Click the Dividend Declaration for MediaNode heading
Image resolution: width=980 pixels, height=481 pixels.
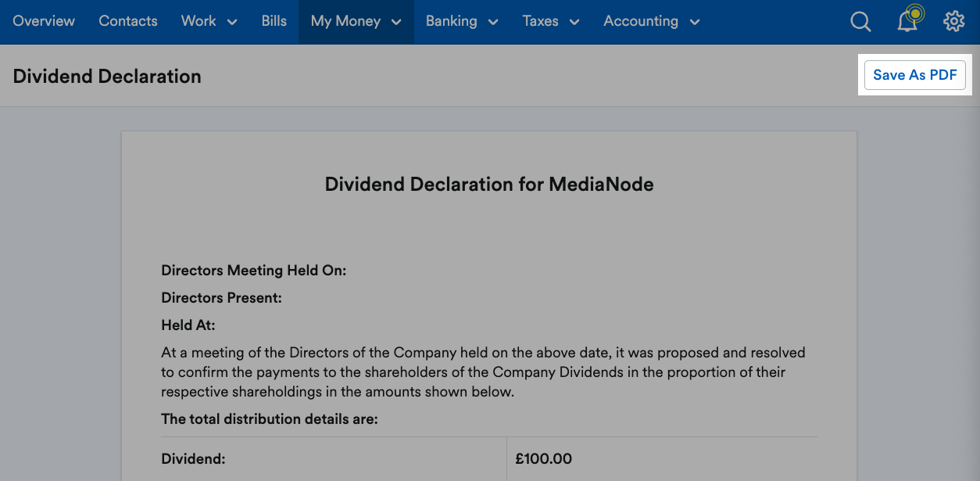click(x=488, y=185)
